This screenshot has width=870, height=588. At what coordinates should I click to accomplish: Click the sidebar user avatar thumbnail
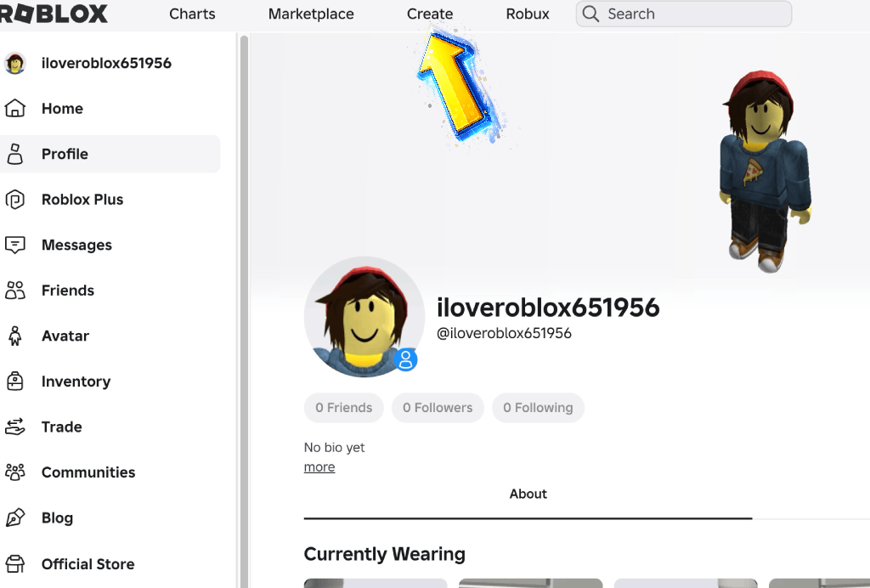point(15,63)
